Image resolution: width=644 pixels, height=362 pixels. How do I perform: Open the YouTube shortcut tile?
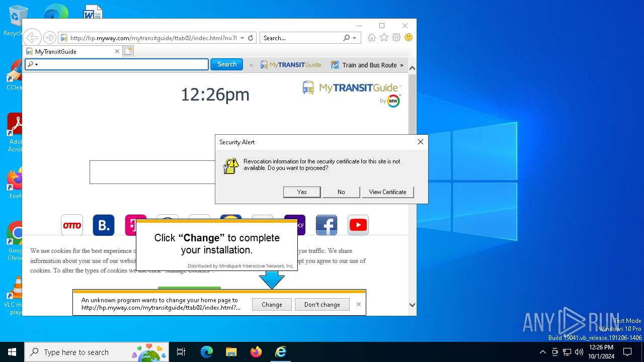[358, 225]
